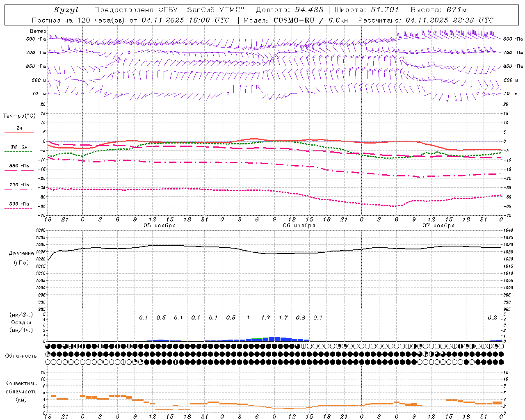Viewport: 525px width, 420px height.
Task: Click the forecast start time 04.11.2025 18:00 UTC
Action: pyautogui.click(x=185, y=20)
